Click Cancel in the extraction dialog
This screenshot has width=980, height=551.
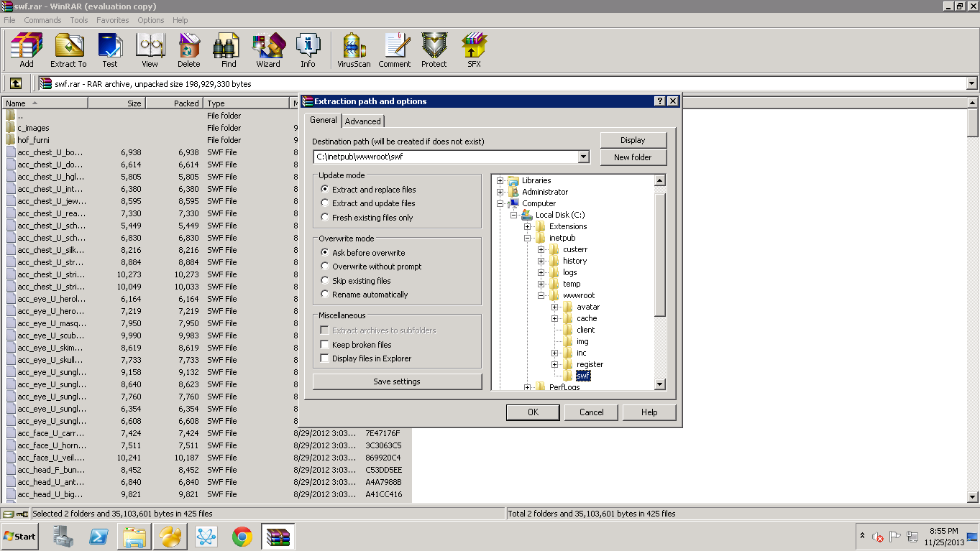tap(592, 412)
